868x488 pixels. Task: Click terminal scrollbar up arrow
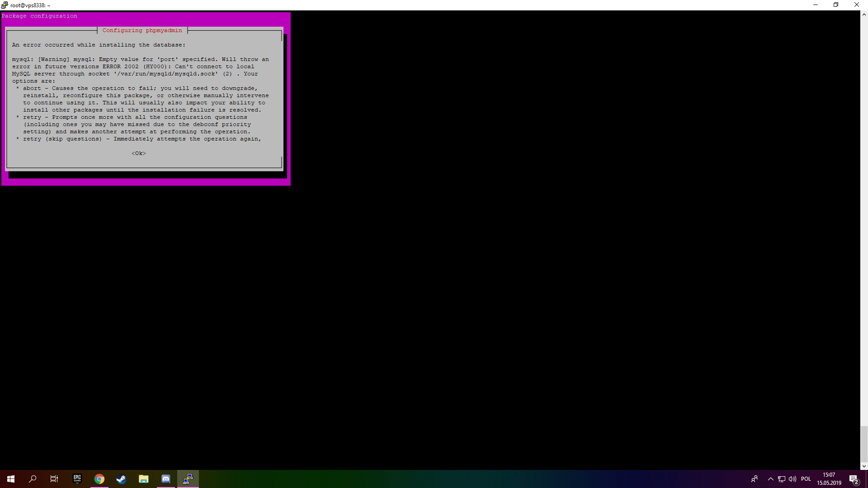coord(864,14)
